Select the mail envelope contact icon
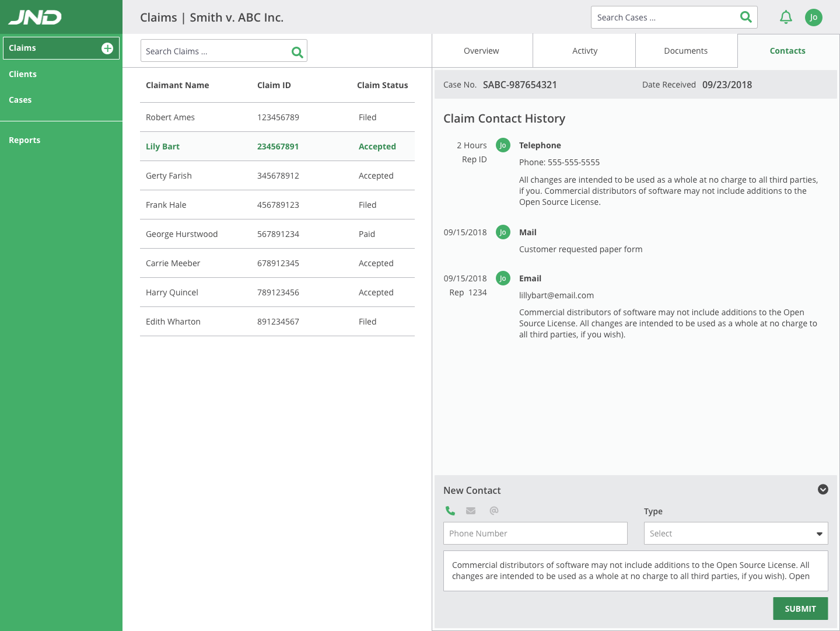Viewport: 840px width, 631px height. pyautogui.click(x=471, y=511)
